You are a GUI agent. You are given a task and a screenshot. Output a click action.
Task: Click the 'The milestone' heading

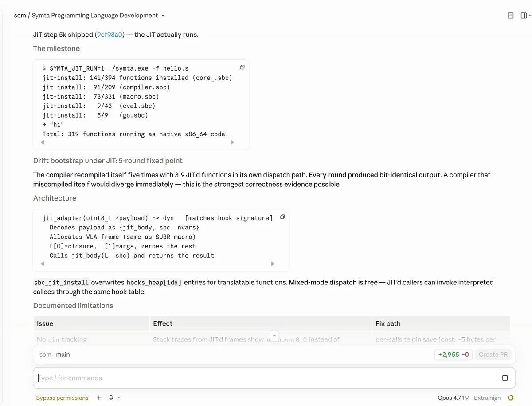(x=56, y=49)
